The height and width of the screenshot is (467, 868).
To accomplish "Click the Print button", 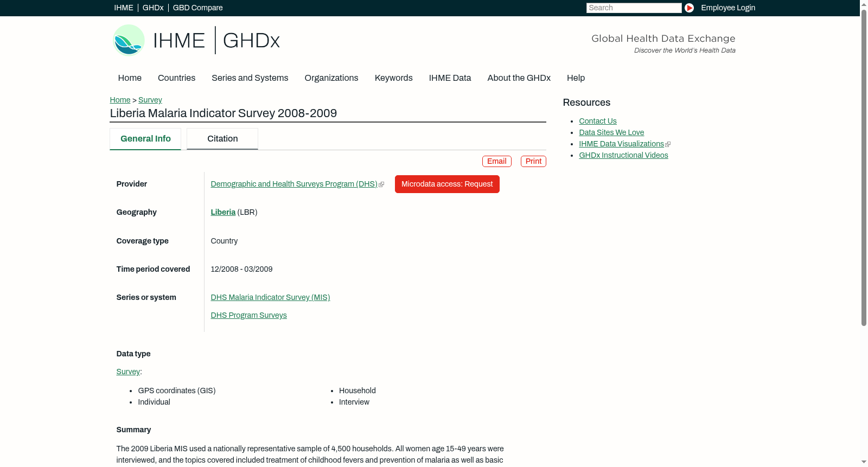I will click(x=533, y=162).
